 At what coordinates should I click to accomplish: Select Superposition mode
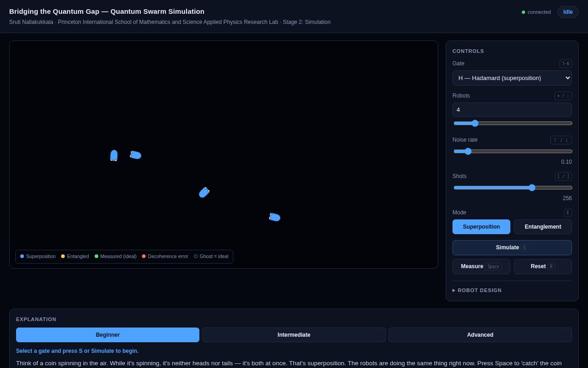[481, 227]
